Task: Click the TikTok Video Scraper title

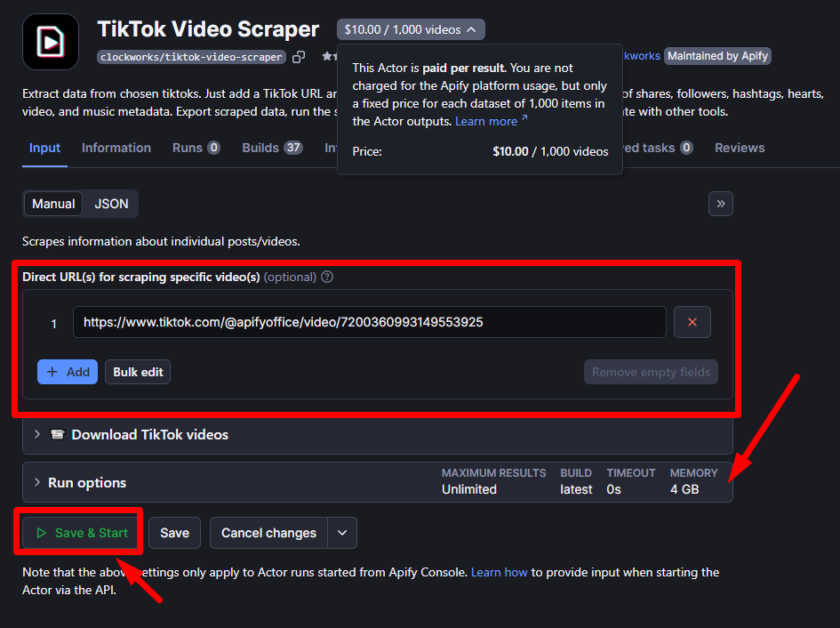Action: [x=208, y=29]
